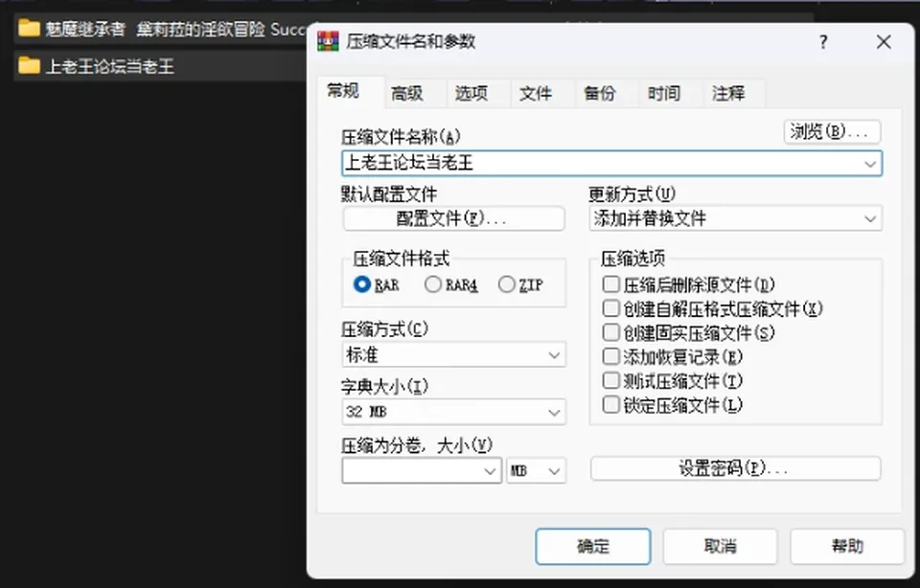The width and height of the screenshot is (920, 588).
Task: Cancel the dialog with 取消
Action: 720,547
